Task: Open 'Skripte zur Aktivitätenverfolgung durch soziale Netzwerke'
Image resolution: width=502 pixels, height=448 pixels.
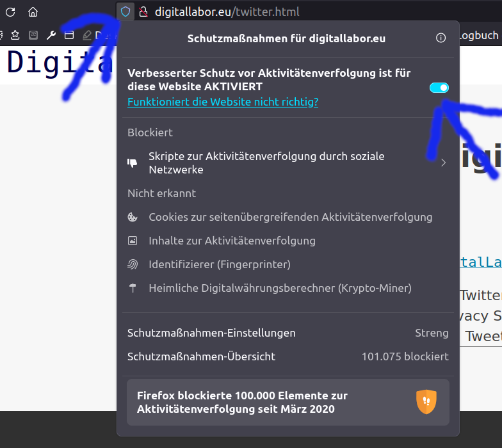Action: [266, 163]
